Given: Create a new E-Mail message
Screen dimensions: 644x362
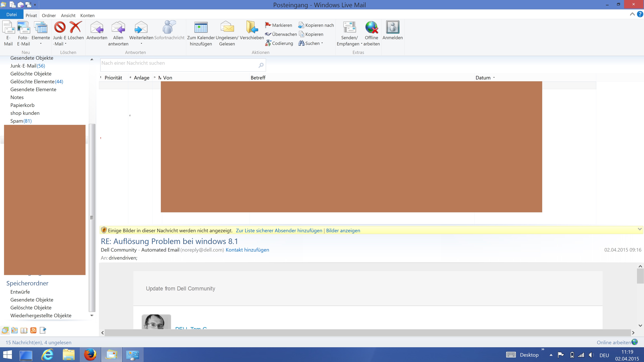Looking at the screenshot, I should click(8, 34).
